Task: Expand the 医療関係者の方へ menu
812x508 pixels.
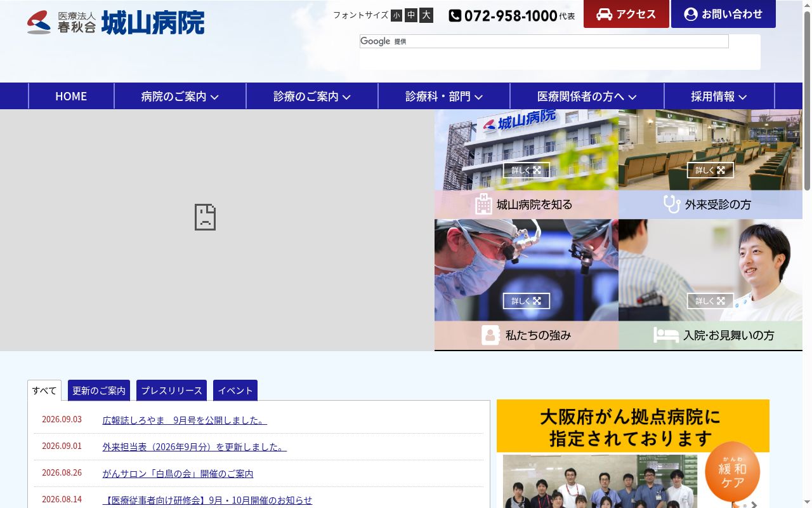Action: click(x=587, y=96)
